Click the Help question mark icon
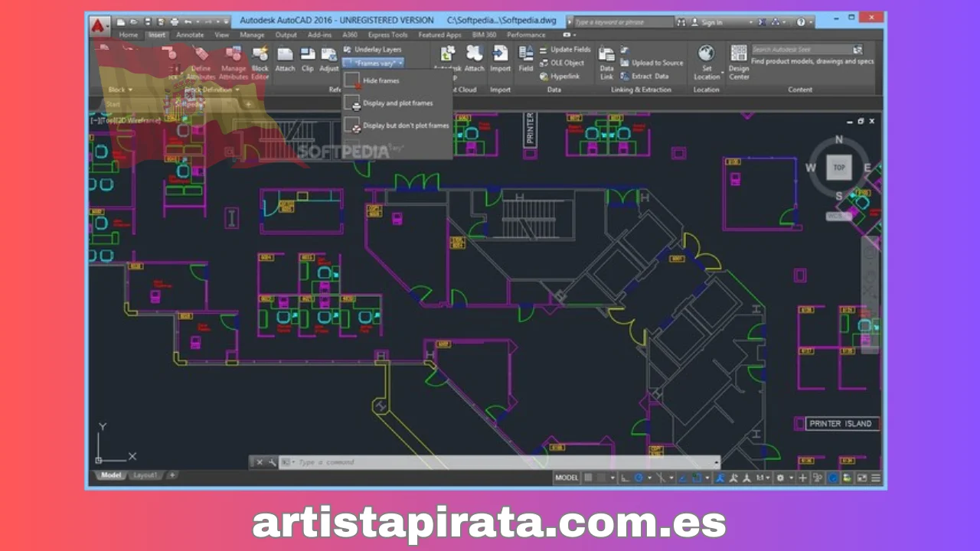Image resolution: width=980 pixels, height=551 pixels. click(x=801, y=22)
